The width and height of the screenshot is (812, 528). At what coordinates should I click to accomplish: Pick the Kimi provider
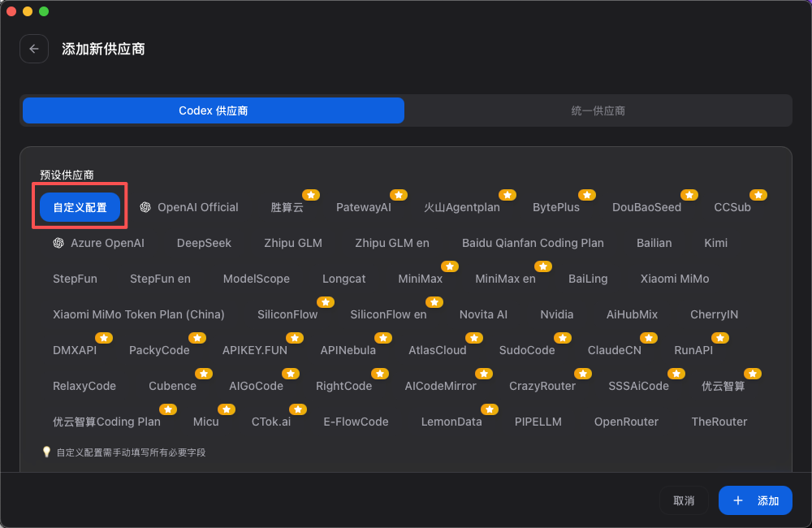[715, 243]
